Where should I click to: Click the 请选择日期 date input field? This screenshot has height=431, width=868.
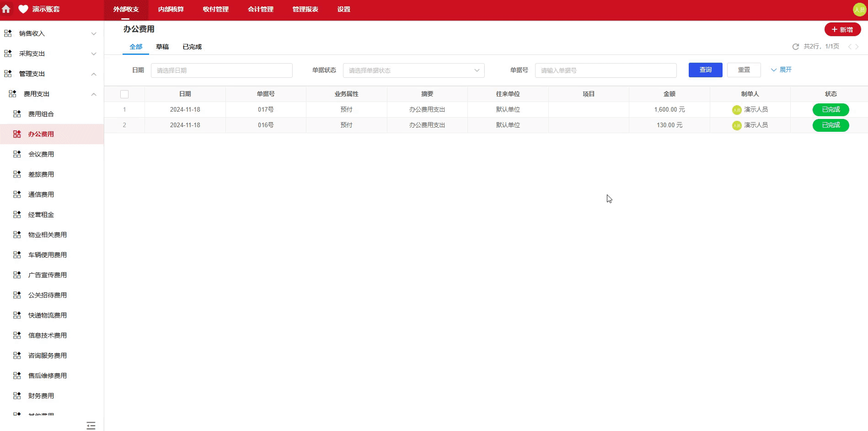click(222, 70)
